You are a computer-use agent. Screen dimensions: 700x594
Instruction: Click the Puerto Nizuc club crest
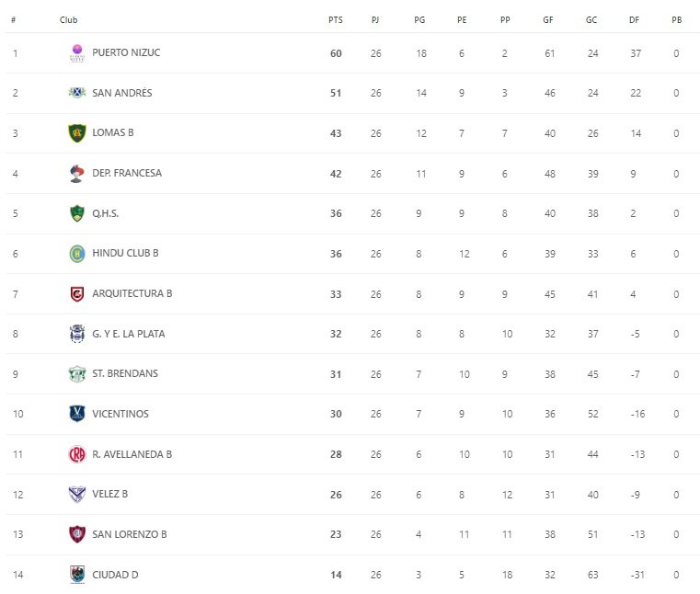77,53
